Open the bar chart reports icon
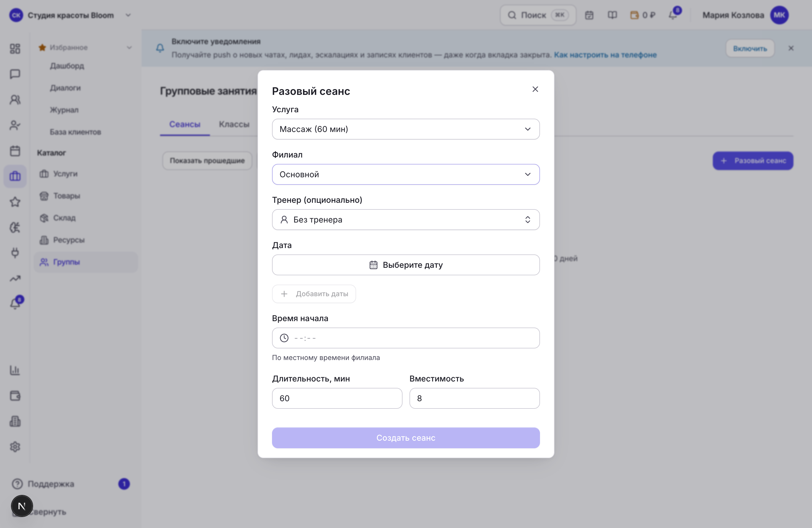Image resolution: width=812 pixels, height=528 pixels. pos(15,370)
